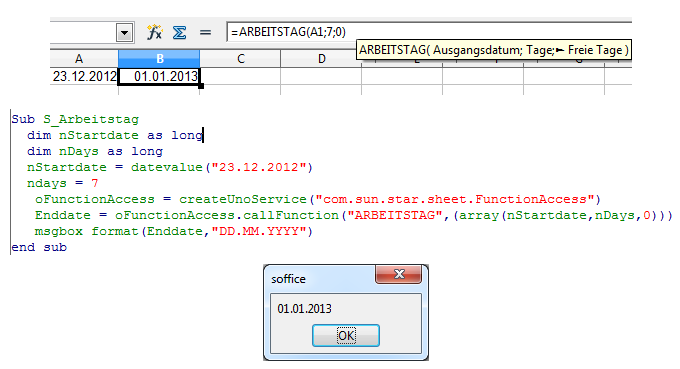Click the line 'dim nStartdate as long'
This screenshot has height=369, width=680.
click(115, 135)
